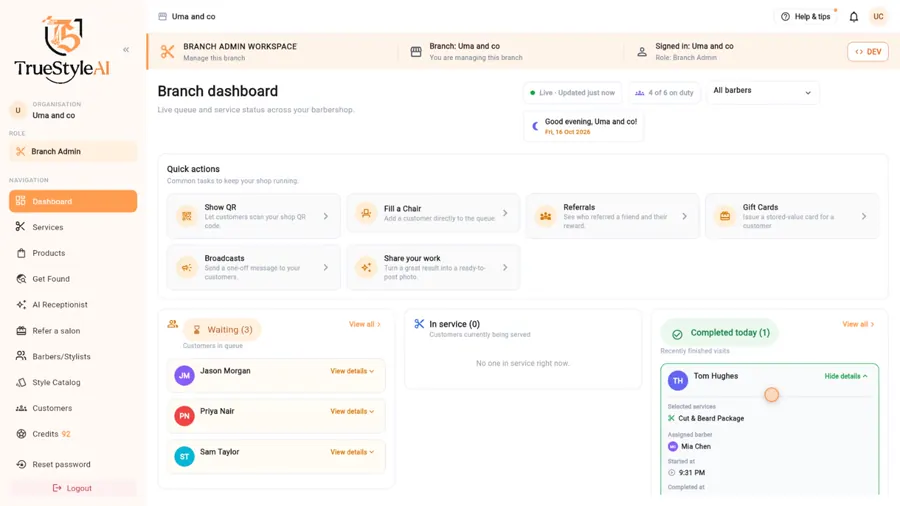Open Products in the navigation
The width and height of the screenshot is (900, 506).
73,253
